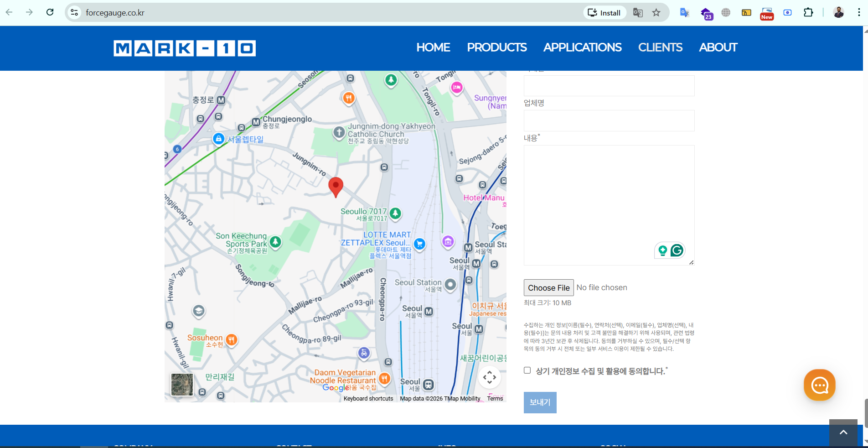
Task: Click the translate page icon in address bar
Action: [x=638, y=12]
